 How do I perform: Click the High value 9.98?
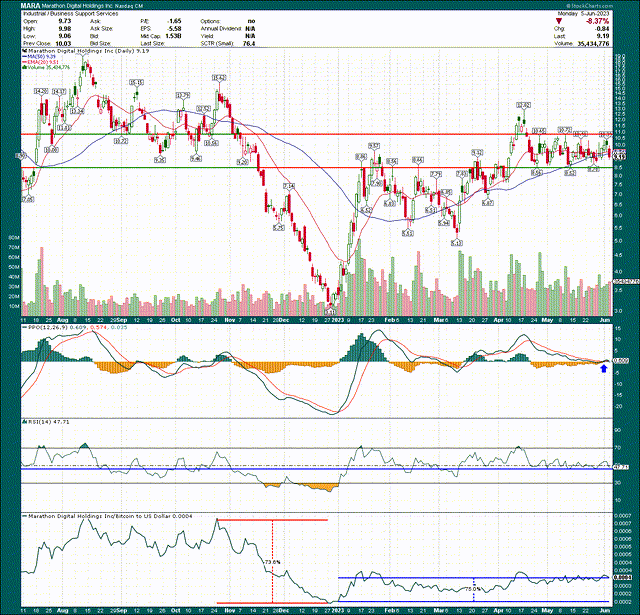65,29
